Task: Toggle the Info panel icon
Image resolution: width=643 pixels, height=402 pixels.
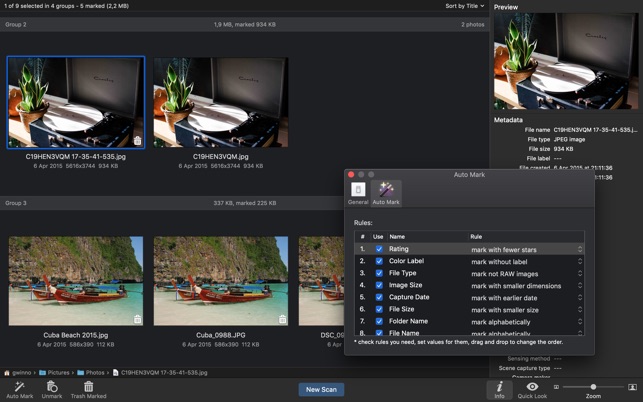Action: pos(499,386)
